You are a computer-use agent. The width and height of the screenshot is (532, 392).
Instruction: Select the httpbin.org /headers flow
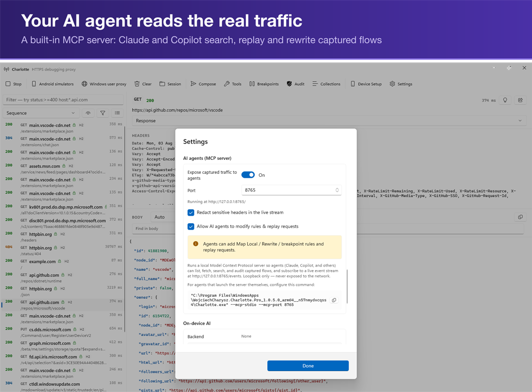coord(63,237)
